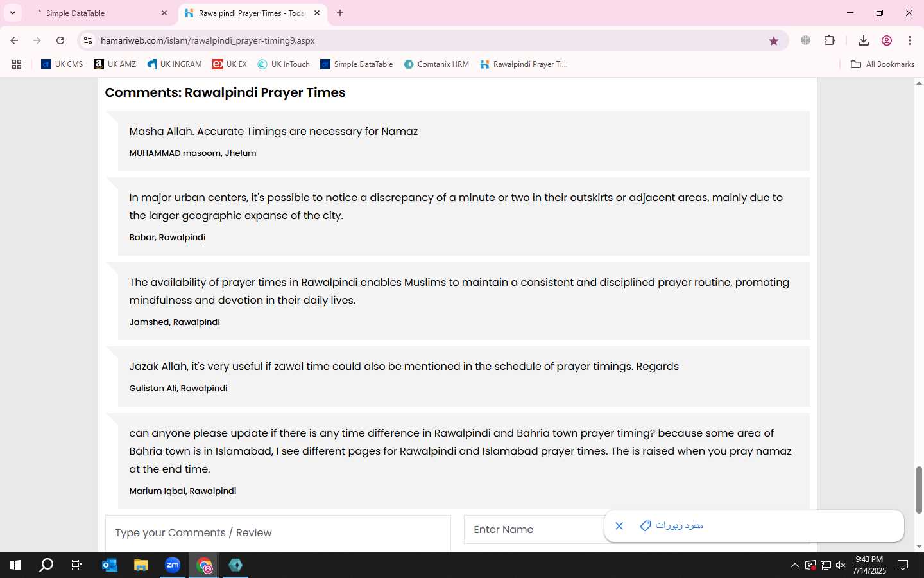Open the Extensions puzzle icon
This screenshot has width=924, height=578.
click(830, 40)
